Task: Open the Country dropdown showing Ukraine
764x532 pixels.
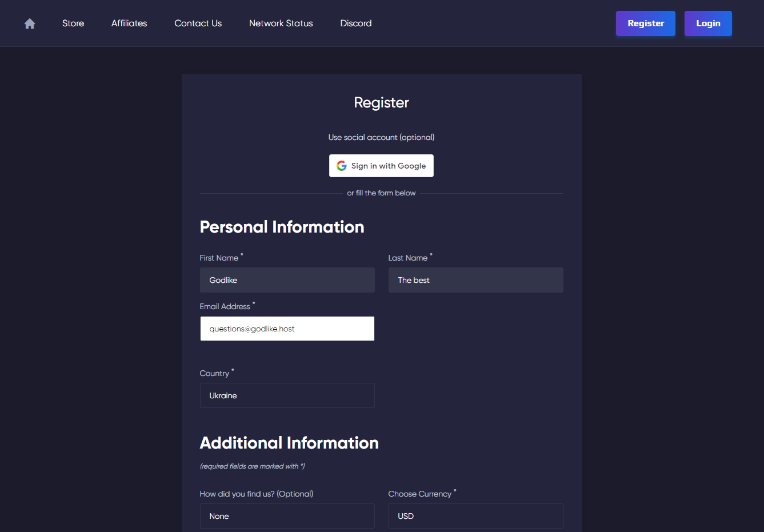Action: (x=287, y=395)
